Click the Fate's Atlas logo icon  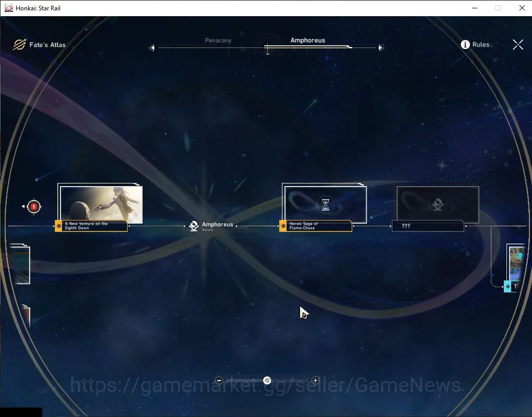coord(20,44)
